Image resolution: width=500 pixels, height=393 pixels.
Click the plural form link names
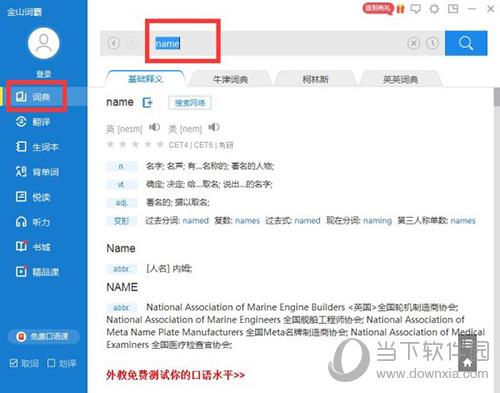247,221
